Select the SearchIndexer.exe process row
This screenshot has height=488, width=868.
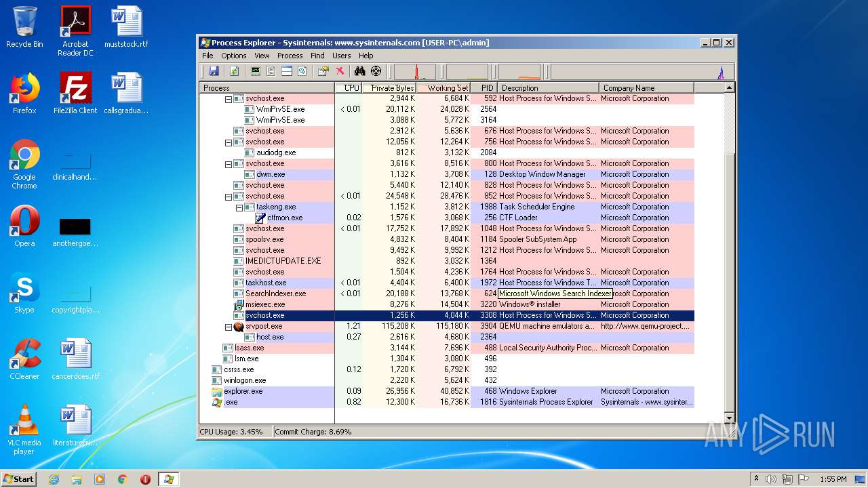pyautogui.click(x=447, y=293)
